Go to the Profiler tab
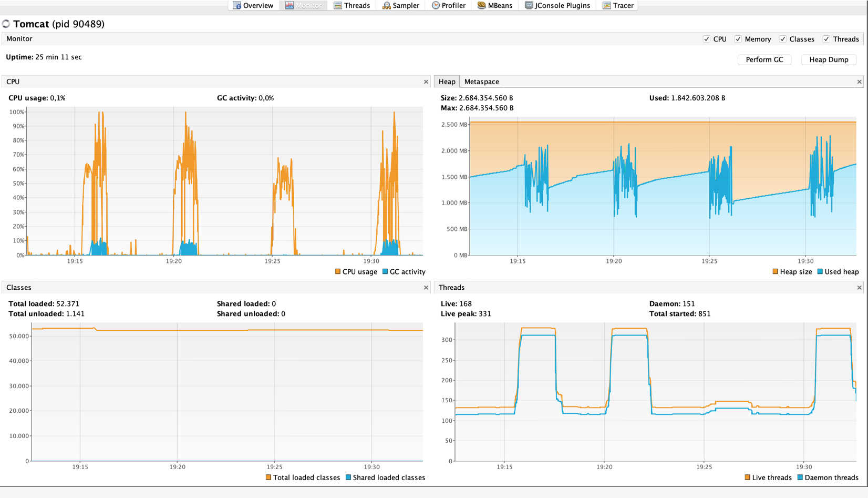Viewport: 868px width, 498px height. click(448, 5)
